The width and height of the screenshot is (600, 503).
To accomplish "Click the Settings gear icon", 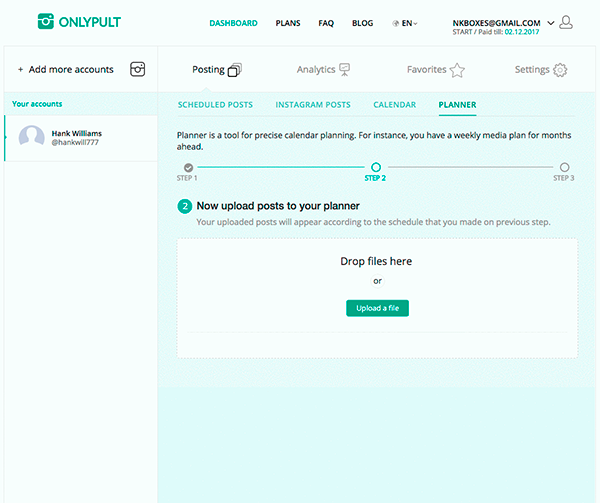I will [x=560, y=70].
